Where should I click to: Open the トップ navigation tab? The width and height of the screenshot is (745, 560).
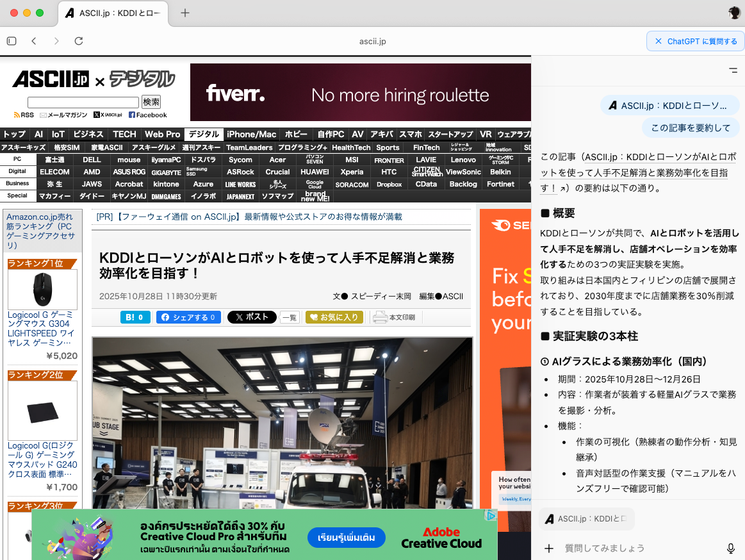coord(15,135)
